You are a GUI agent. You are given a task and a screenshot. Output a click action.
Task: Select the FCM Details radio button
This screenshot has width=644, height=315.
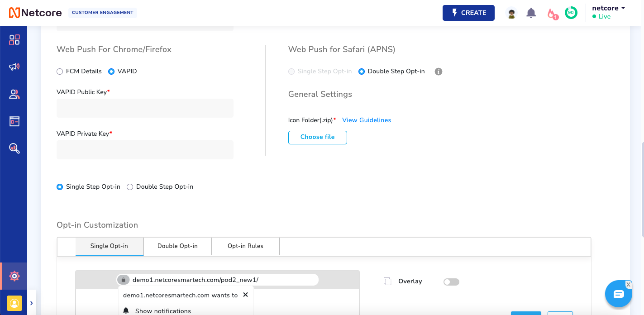60,72
